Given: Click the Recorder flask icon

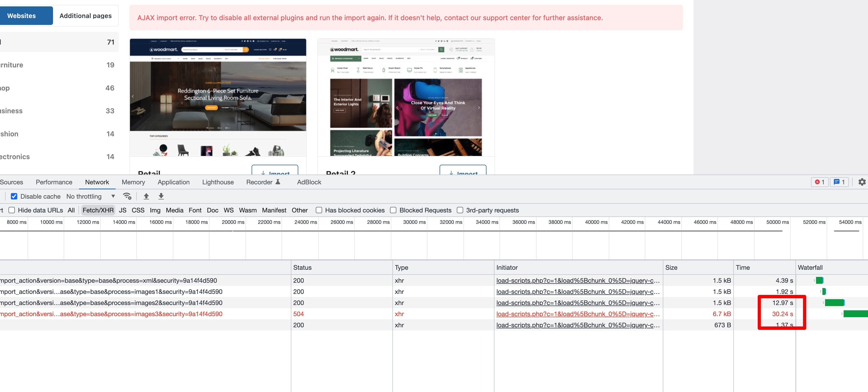Looking at the screenshot, I should 278,182.
